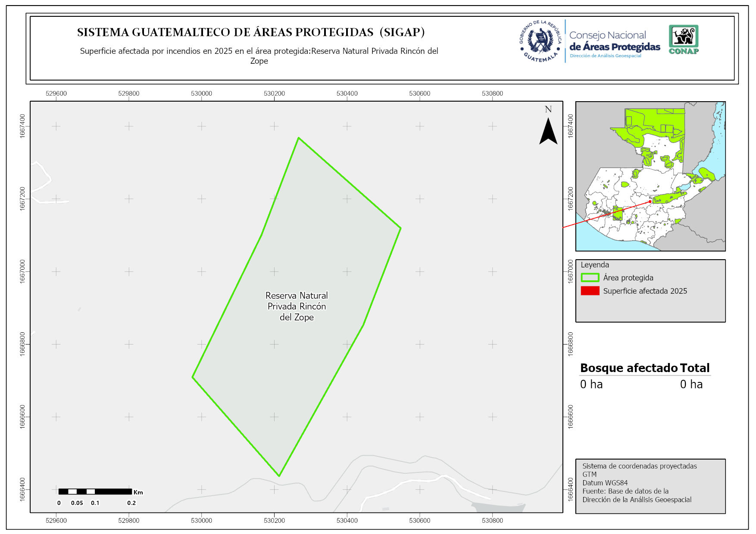Click the north arrow symbol on the map
Screen dimensions: 756x534
[x=548, y=131]
